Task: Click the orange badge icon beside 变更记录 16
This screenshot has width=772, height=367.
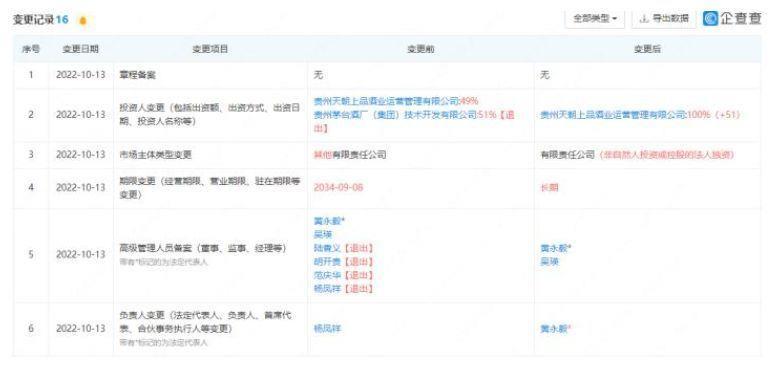Action: (x=83, y=20)
